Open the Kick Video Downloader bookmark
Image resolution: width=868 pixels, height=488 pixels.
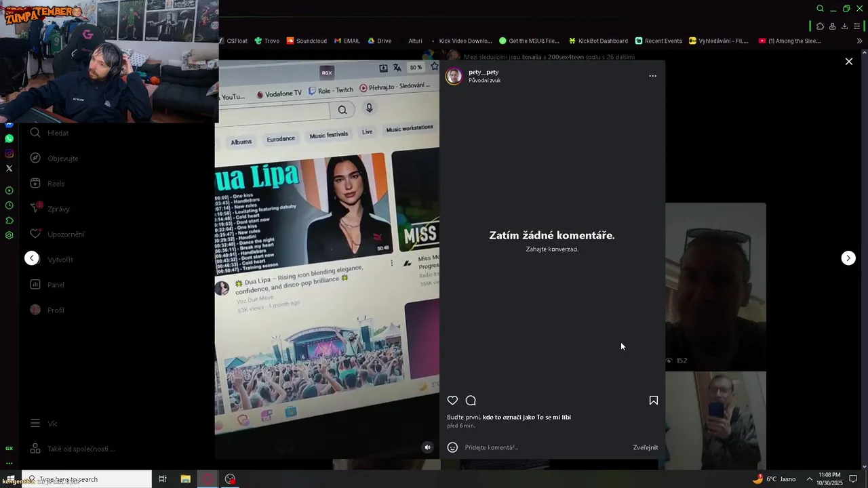point(460,41)
